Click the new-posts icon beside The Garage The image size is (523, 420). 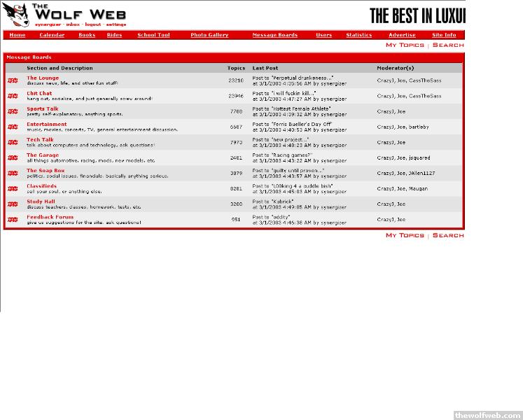pos(13,157)
